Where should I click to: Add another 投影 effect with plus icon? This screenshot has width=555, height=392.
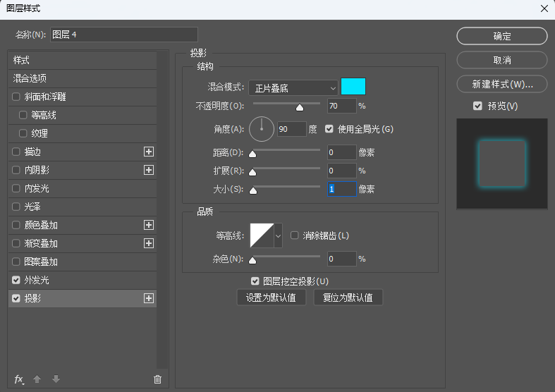[149, 298]
